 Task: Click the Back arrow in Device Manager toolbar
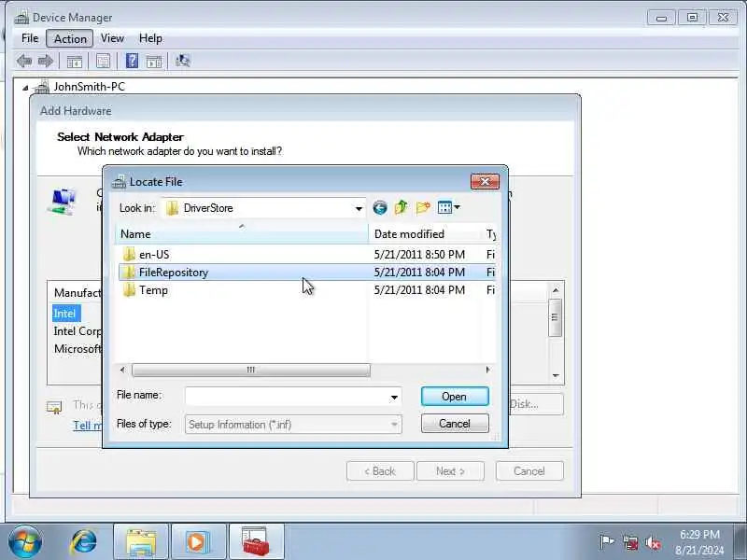click(x=24, y=61)
